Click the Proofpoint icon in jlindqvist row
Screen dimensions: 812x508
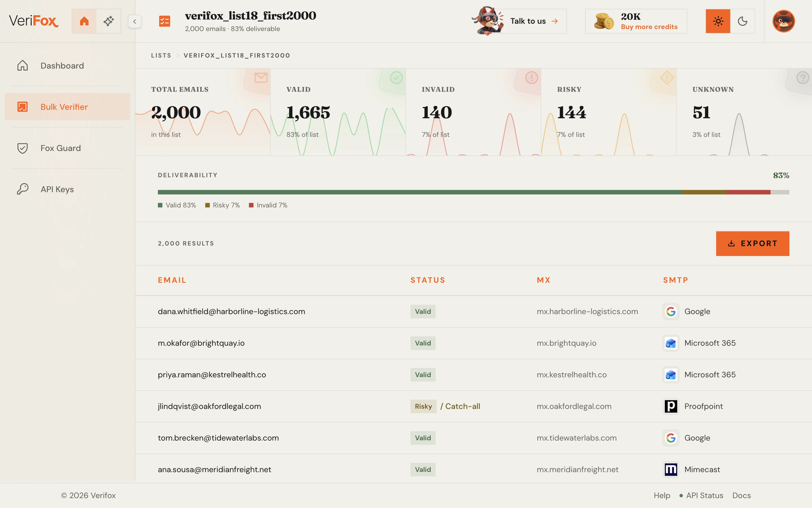tap(671, 406)
